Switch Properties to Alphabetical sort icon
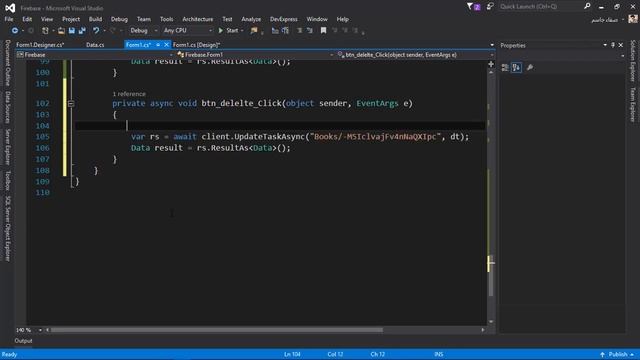The height and width of the screenshot is (360, 640). pyautogui.click(x=516, y=68)
